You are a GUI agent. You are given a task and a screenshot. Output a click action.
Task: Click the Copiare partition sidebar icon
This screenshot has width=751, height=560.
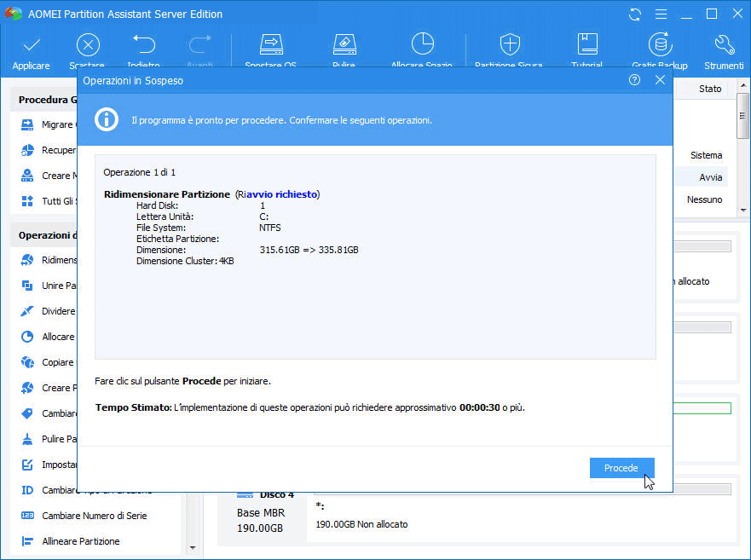coord(27,362)
